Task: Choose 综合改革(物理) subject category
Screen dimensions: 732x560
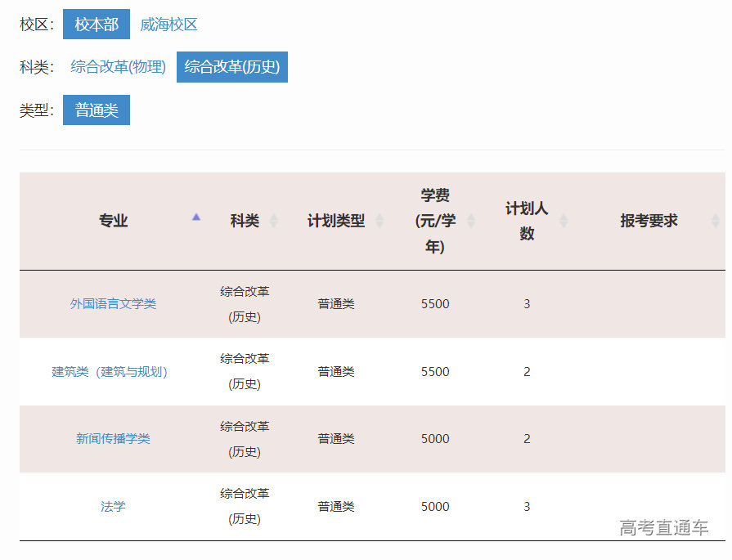Action: [x=118, y=67]
